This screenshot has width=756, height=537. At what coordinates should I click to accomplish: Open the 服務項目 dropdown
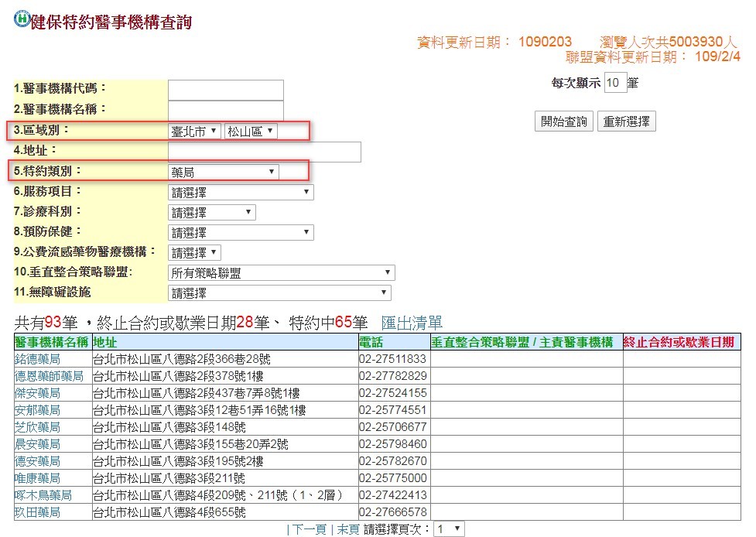(241, 192)
